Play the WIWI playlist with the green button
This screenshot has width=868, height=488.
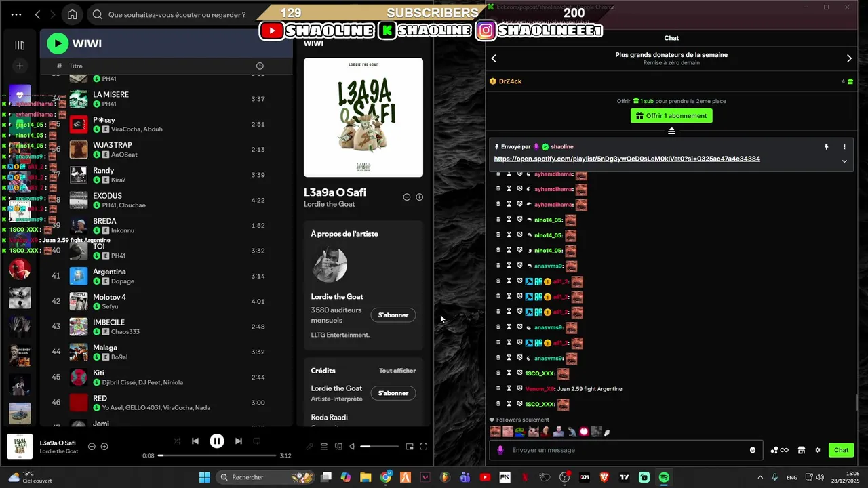click(58, 43)
